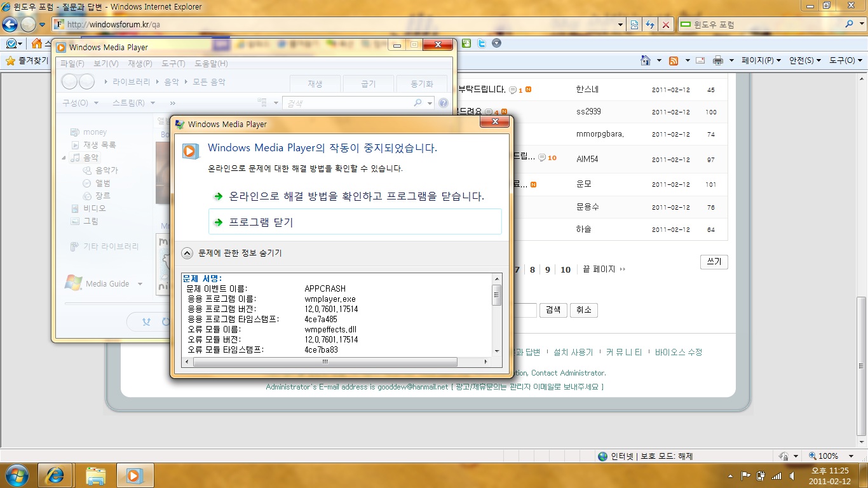Click the 쓰기 button on forum page
The width and height of the screenshot is (868, 488).
click(714, 262)
